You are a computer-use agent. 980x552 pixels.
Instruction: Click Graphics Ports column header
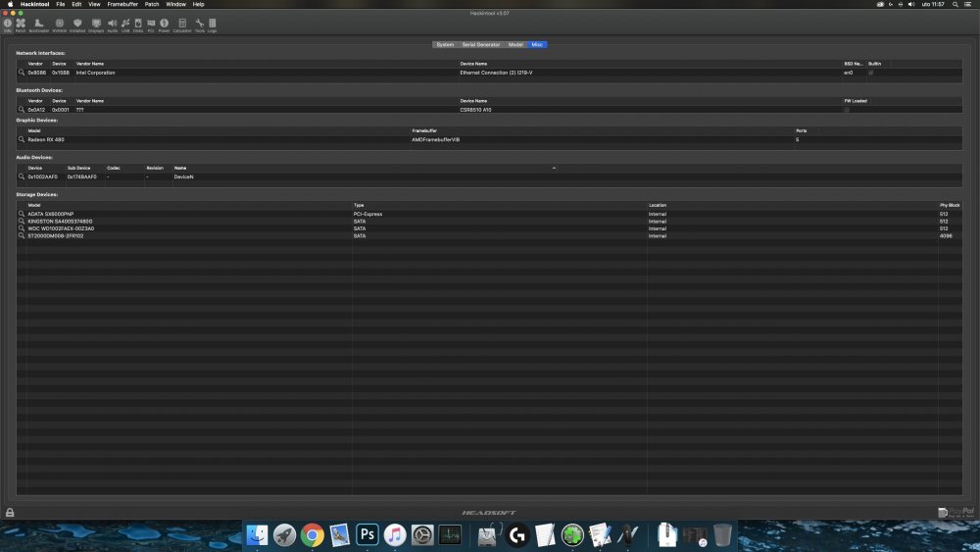pyautogui.click(x=802, y=130)
